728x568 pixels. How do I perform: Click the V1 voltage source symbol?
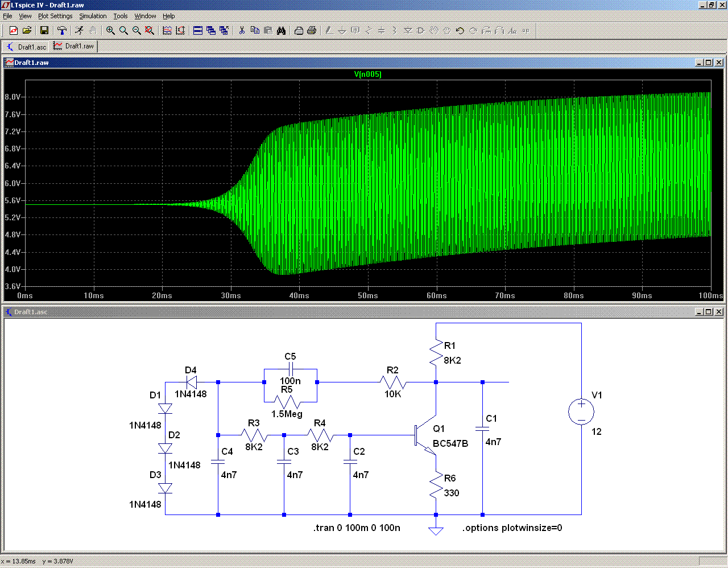click(x=581, y=411)
